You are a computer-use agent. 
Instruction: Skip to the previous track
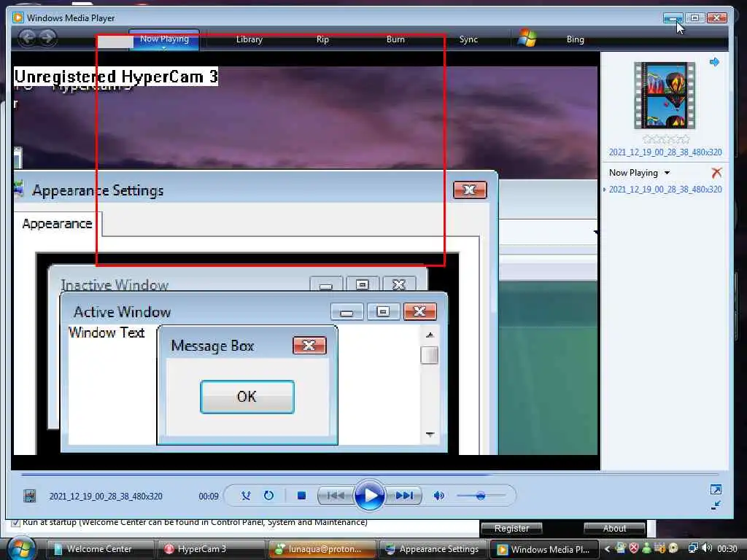pos(336,496)
